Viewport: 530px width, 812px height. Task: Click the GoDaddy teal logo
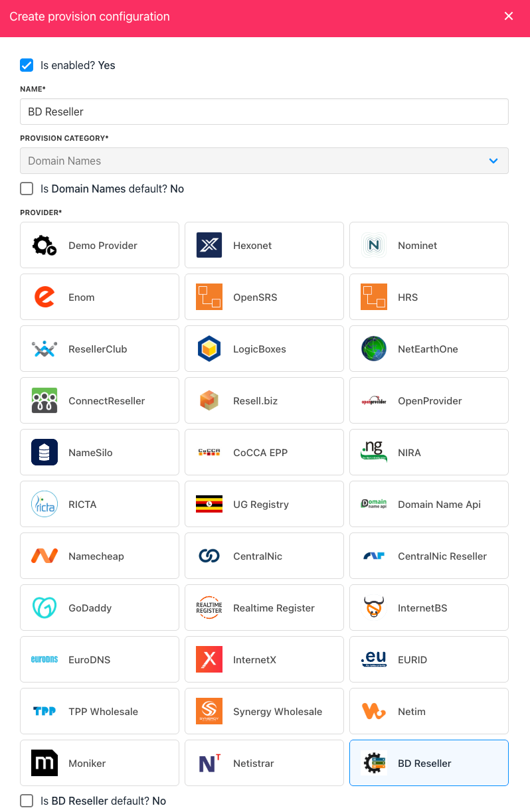[44, 608]
